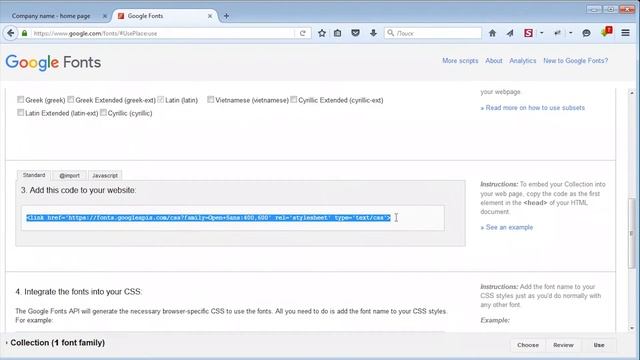Open the downloads arrow icon

point(373,33)
